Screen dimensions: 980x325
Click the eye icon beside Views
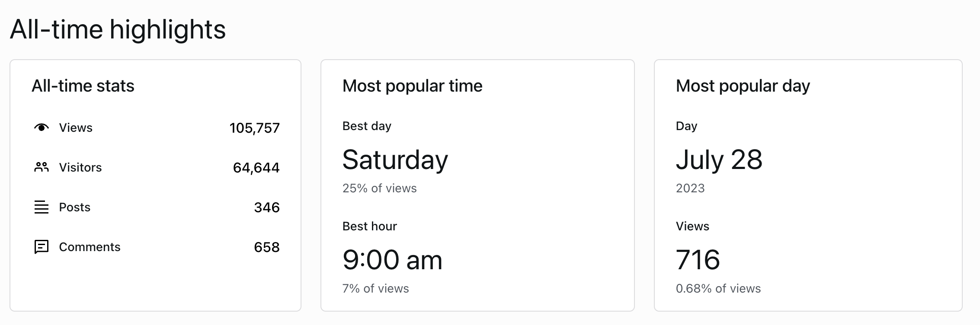42,127
